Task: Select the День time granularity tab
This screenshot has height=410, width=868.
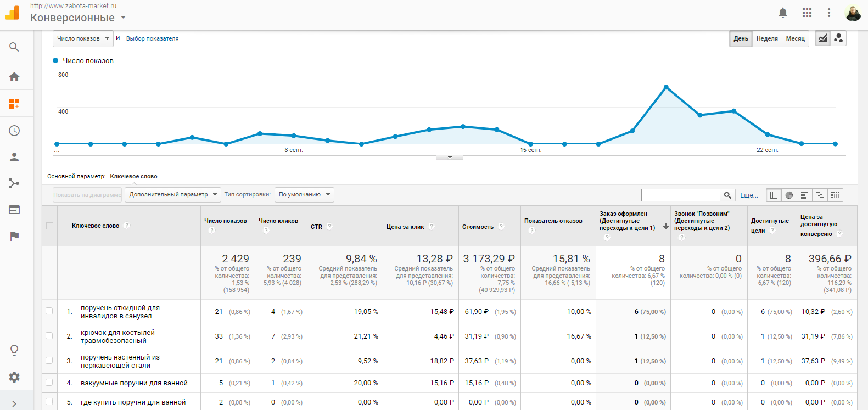Action: (741, 38)
